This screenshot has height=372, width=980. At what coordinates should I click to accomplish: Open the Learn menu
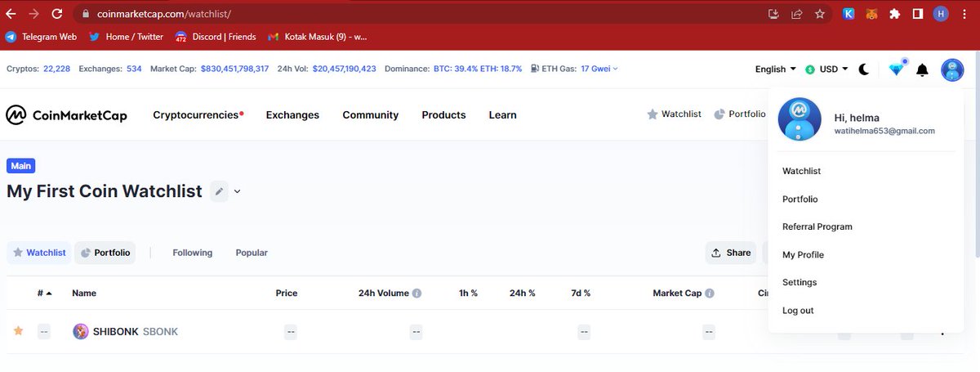click(502, 115)
